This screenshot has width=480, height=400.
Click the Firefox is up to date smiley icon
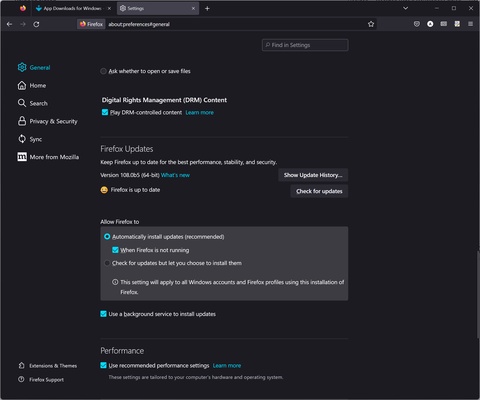click(104, 190)
